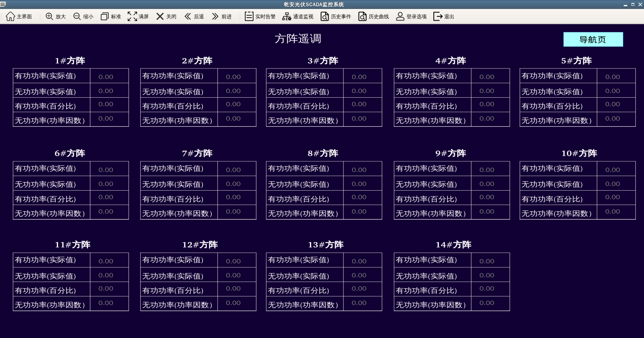Click the 缩小 zoom-out magnifier
Image resolution: width=644 pixels, height=338 pixels.
click(x=77, y=16)
